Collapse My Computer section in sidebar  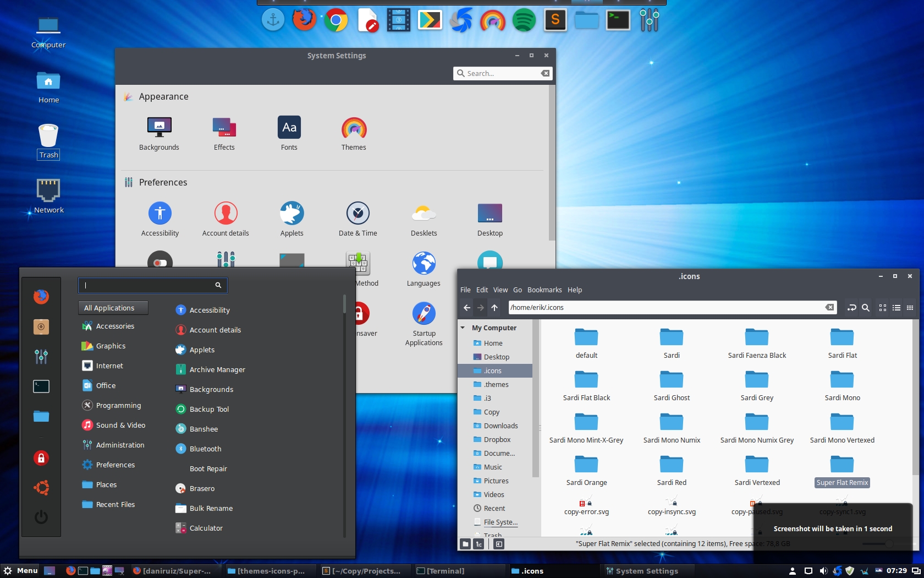pyautogui.click(x=463, y=328)
